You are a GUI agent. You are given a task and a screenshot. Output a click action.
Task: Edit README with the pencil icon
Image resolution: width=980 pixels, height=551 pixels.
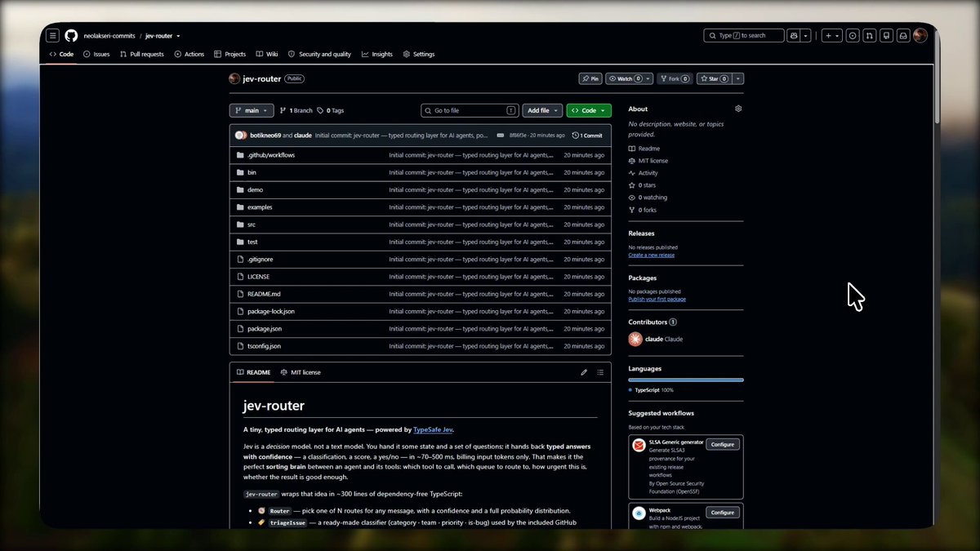click(584, 372)
